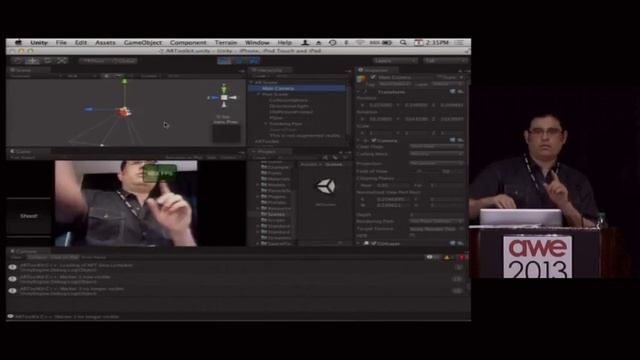Open the Terrain menu
This screenshot has width=640, height=360.
tap(226, 42)
